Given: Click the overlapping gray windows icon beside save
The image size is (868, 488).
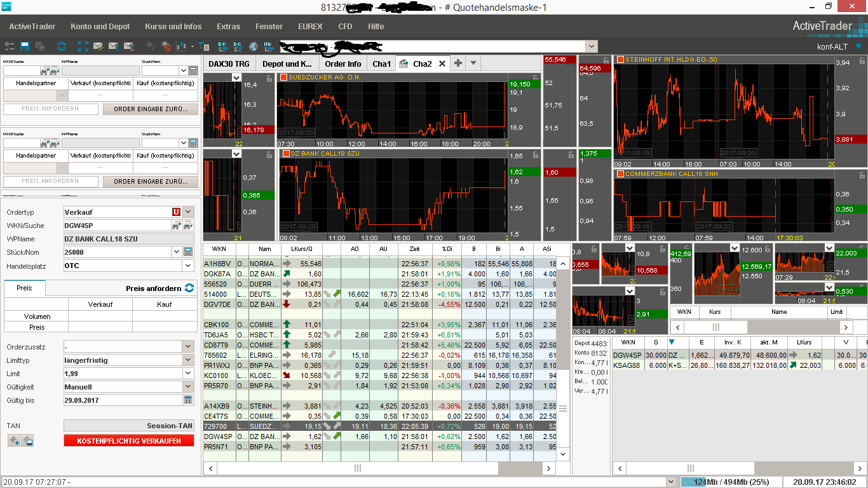Looking at the screenshot, I should [x=40, y=46].
